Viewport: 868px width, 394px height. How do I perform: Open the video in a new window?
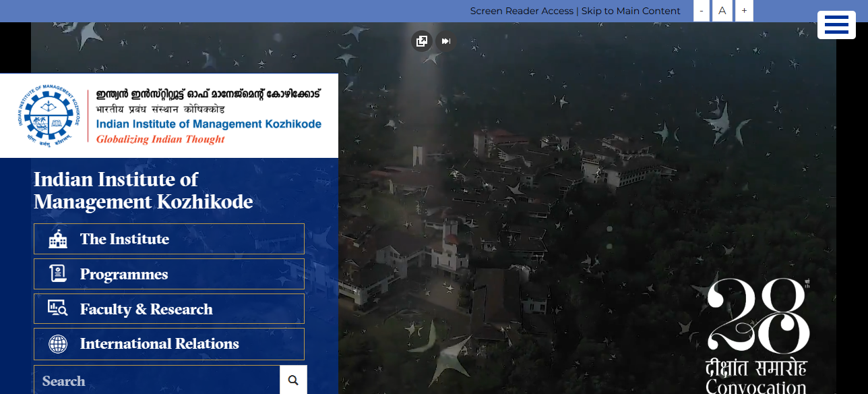click(421, 40)
